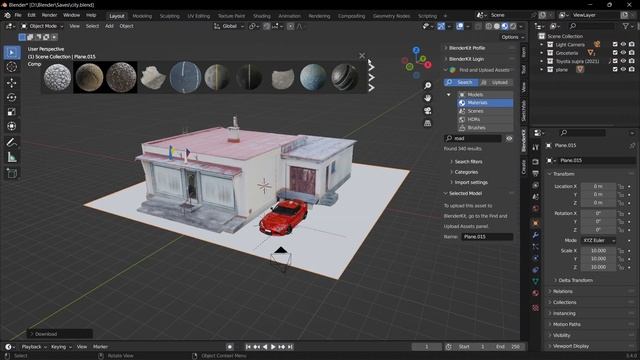Viewport: 640px width, 360px height.
Task: Open the outliner filter funnel icon
Action: pos(626,26)
